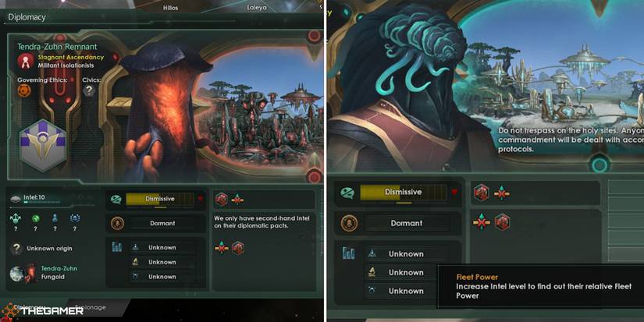Click the Militant Isolationists label
The height and width of the screenshot is (322, 644).
[x=66, y=65]
